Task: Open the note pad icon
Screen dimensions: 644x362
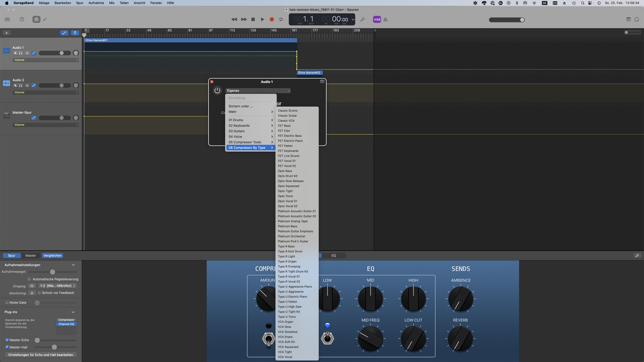Action: 628,20
